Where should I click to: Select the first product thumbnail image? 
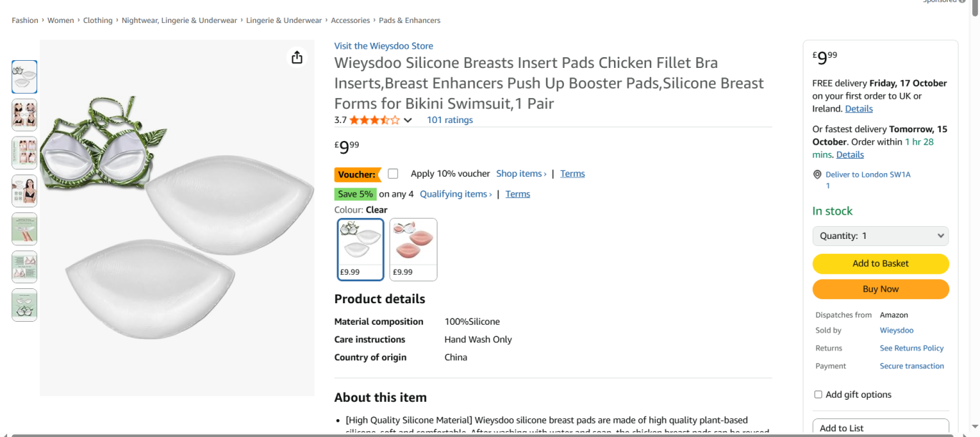24,77
